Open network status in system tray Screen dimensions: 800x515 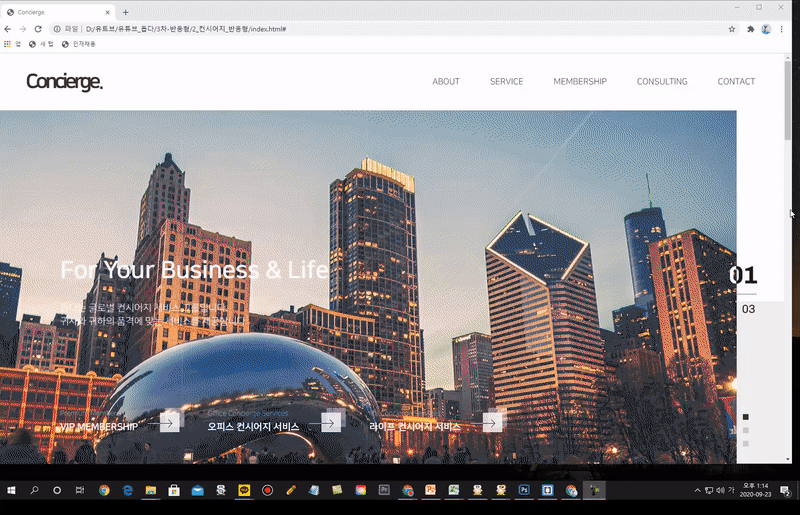[x=709, y=491]
